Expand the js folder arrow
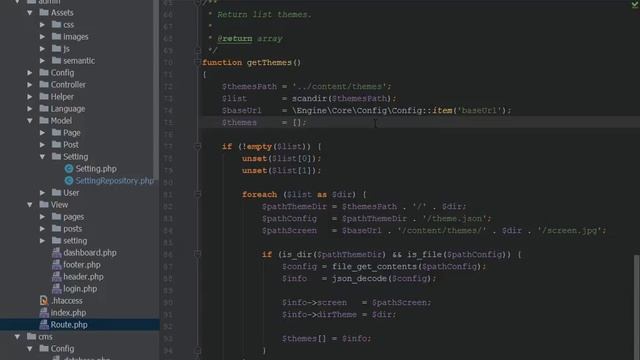Image resolution: width=640 pixels, height=360 pixels. pos(42,49)
